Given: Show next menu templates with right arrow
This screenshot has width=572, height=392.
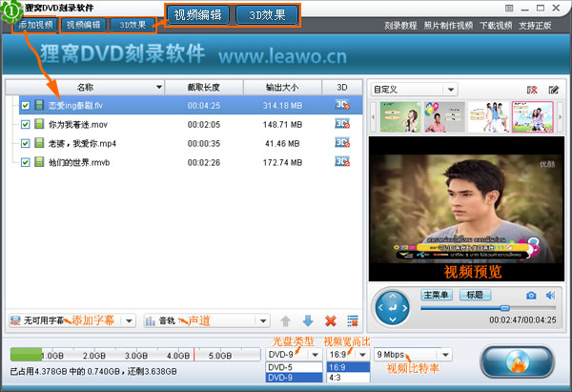Looking at the screenshot, I should (560, 117).
